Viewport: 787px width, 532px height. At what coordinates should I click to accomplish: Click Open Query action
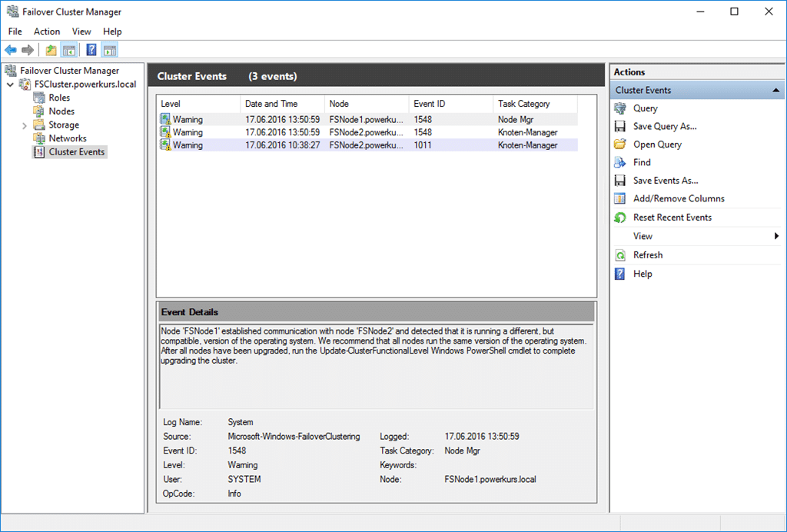658,145
